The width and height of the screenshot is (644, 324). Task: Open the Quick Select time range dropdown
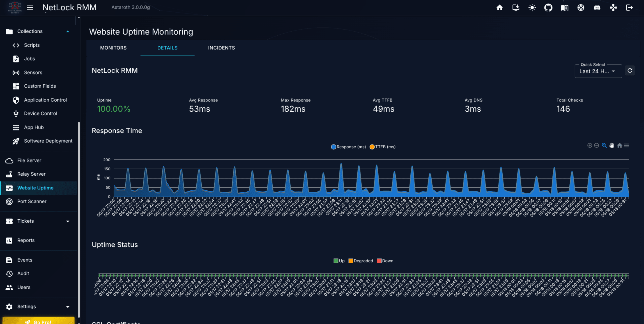click(x=598, y=71)
